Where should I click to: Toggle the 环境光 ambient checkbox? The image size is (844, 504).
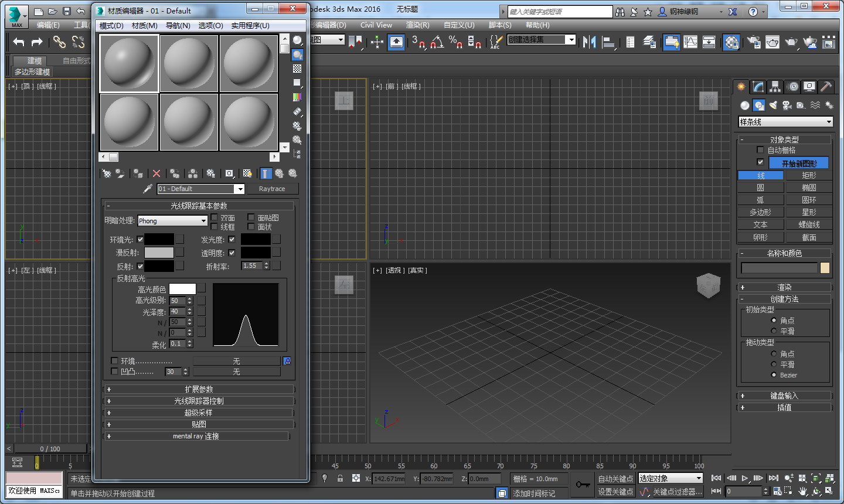140,239
